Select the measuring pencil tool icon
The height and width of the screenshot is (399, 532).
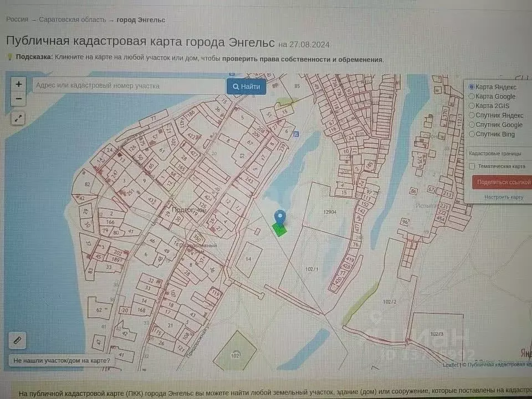pyautogui.click(x=18, y=341)
